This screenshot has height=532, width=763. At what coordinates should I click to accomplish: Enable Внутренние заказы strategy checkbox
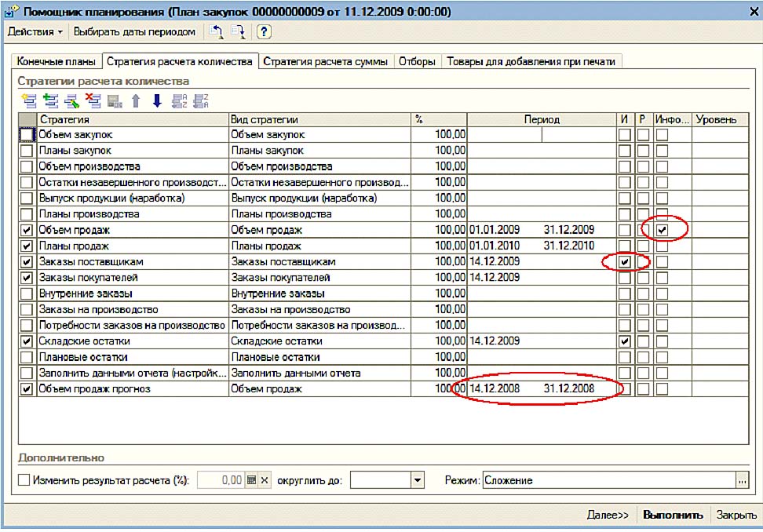[27, 293]
